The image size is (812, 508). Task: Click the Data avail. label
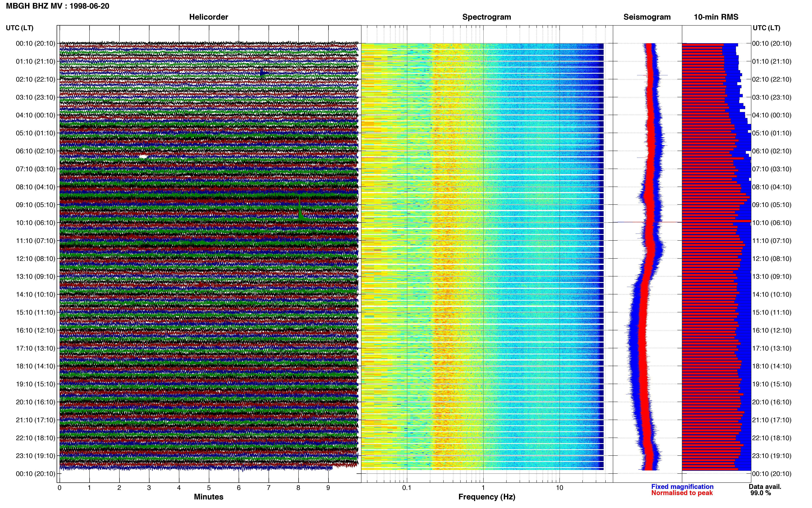[765, 486]
